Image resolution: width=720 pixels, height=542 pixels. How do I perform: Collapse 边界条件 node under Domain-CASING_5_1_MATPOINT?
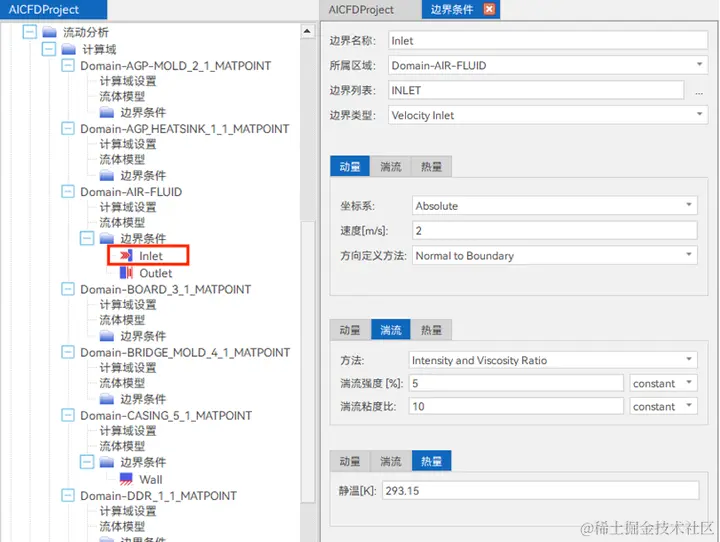pyautogui.click(x=87, y=462)
